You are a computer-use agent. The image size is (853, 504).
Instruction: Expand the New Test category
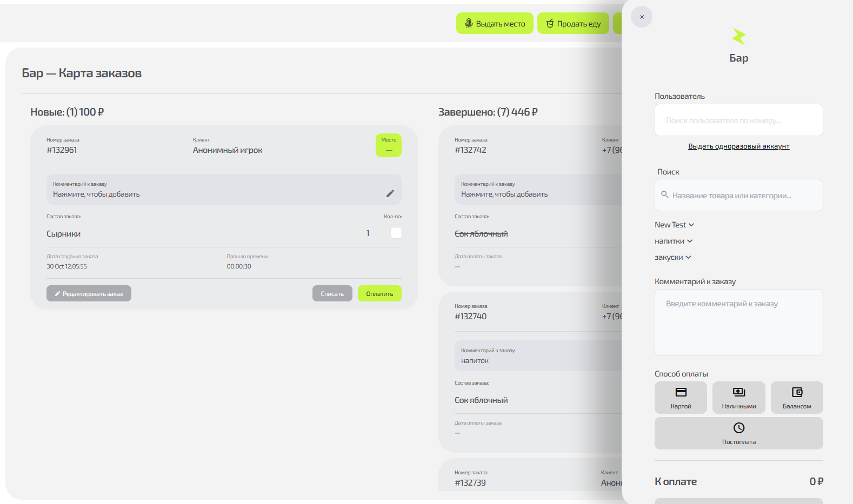pyautogui.click(x=674, y=225)
